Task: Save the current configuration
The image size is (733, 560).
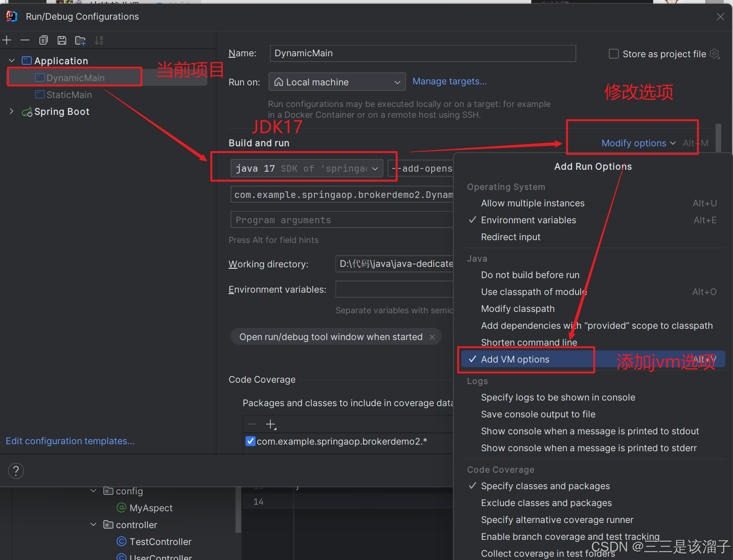Action: click(x=61, y=40)
